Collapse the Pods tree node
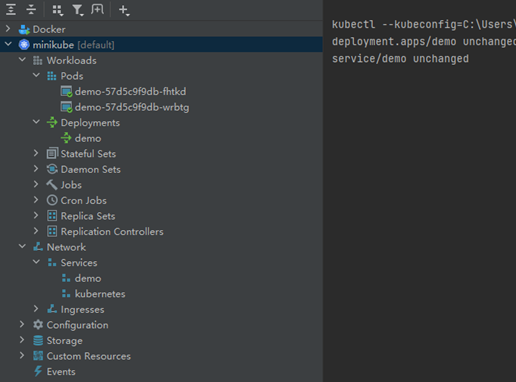This screenshot has height=382, width=516. (x=36, y=76)
